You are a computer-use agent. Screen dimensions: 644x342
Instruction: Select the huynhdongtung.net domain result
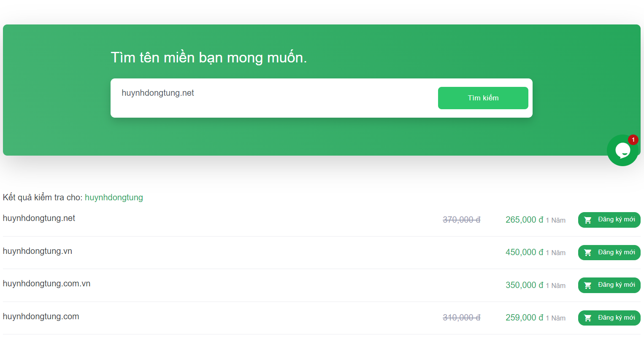pyautogui.click(x=39, y=218)
